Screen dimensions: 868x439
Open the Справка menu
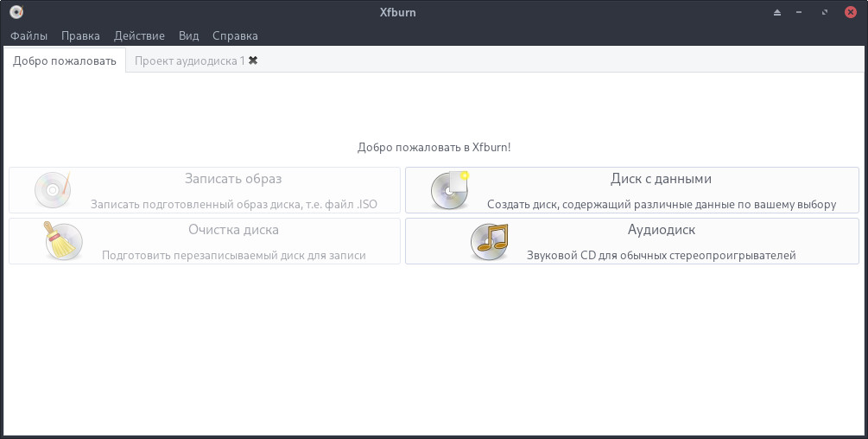tap(235, 36)
